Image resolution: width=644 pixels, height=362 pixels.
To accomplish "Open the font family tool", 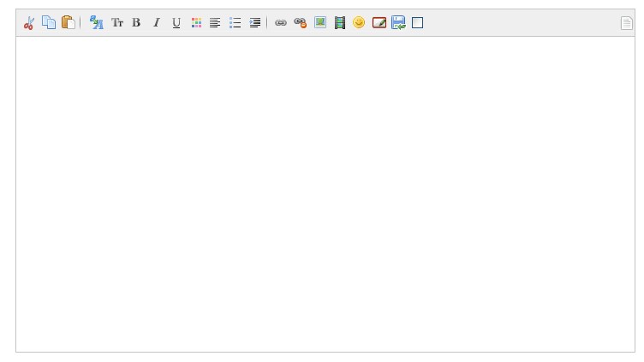I will pos(97,22).
